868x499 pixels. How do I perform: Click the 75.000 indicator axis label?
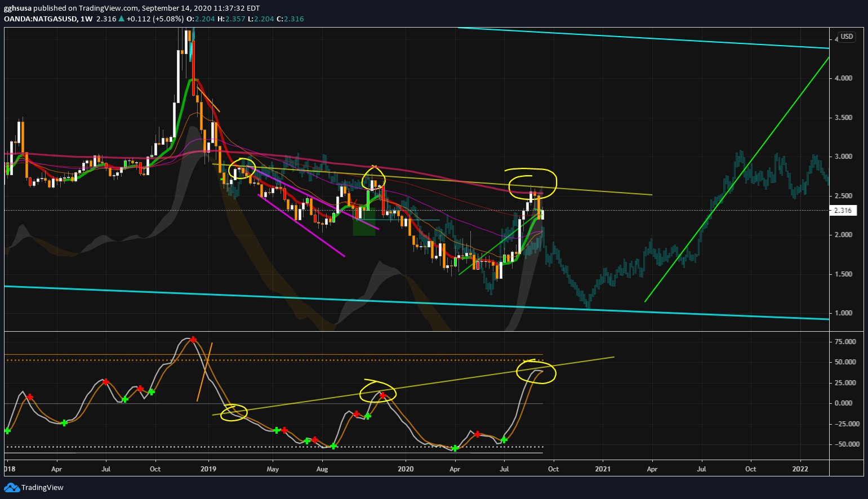[x=845, y=342]
